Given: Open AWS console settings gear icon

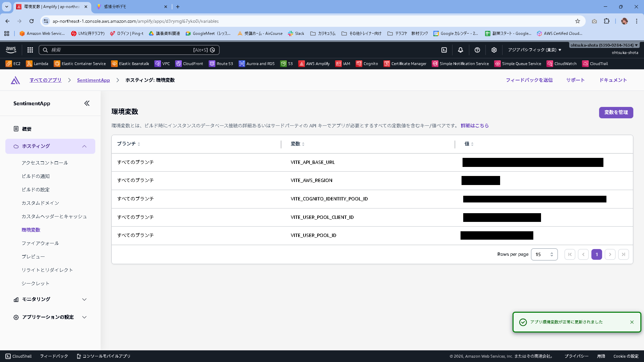Looking at the screenshot, I should (x=494, y=50).
